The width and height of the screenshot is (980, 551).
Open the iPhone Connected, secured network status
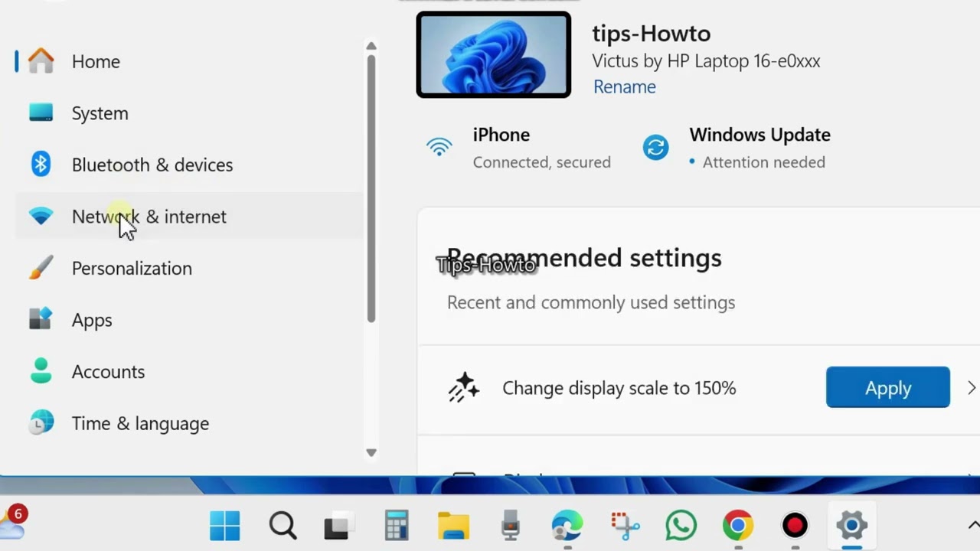point(521,148)
